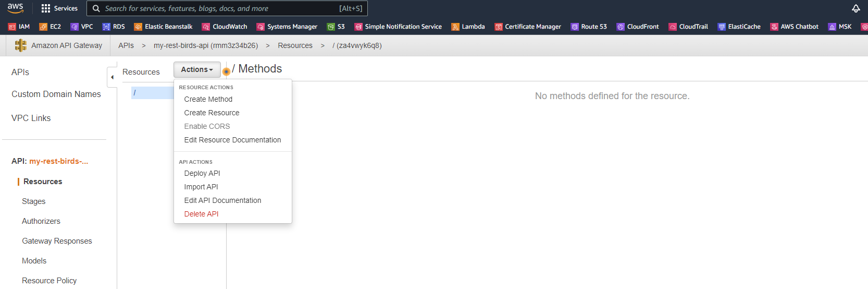Open my-rest-birds-api breadcrumb link

click(x=206, y=45)
